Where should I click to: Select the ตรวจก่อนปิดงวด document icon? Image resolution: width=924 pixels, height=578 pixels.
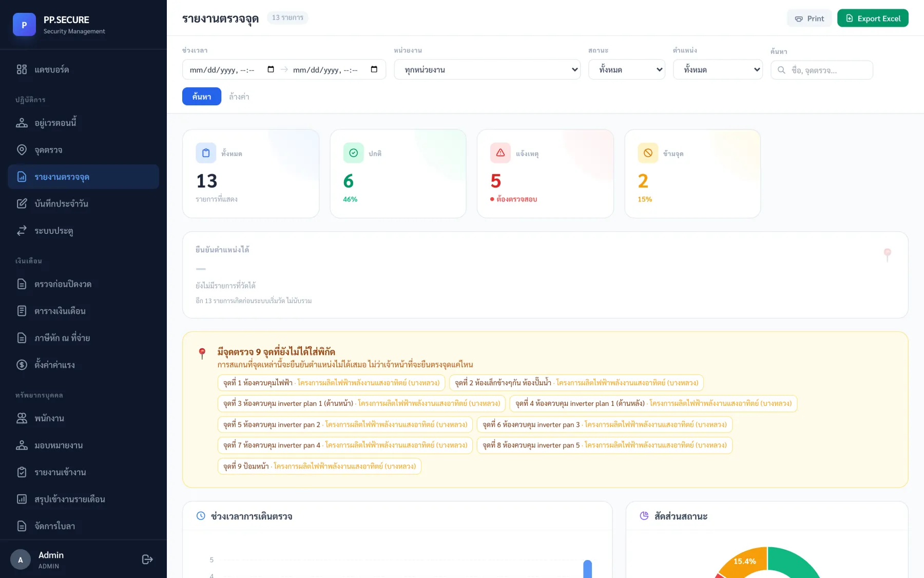coord(22,284)
